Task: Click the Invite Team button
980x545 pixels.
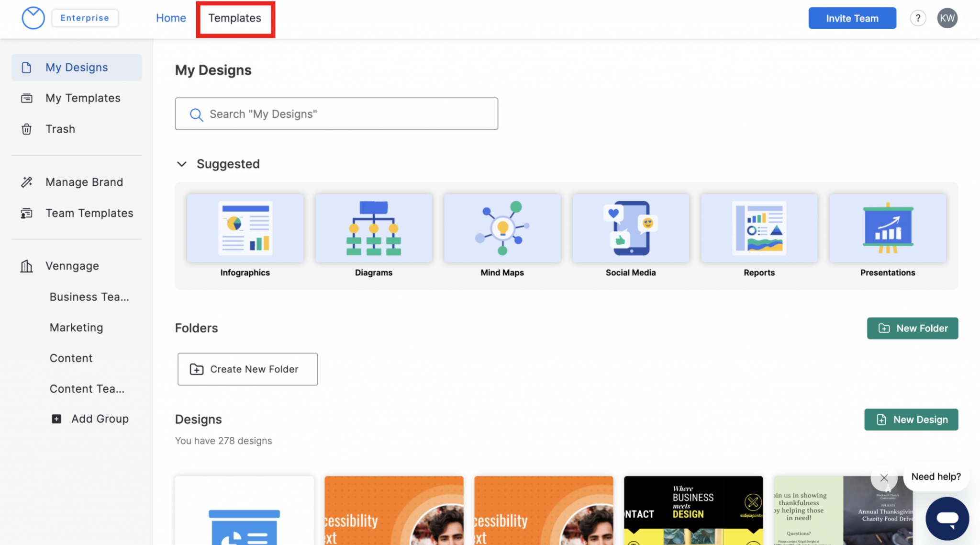Action: click(x=852, y=18)
